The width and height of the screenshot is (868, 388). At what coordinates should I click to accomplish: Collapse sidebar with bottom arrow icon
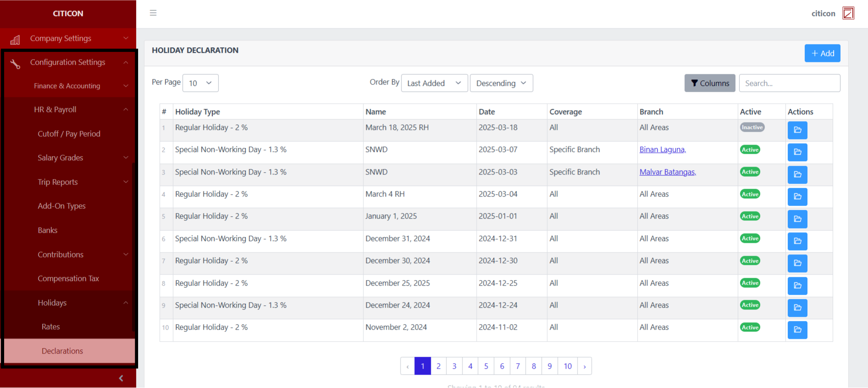point(121,378)
